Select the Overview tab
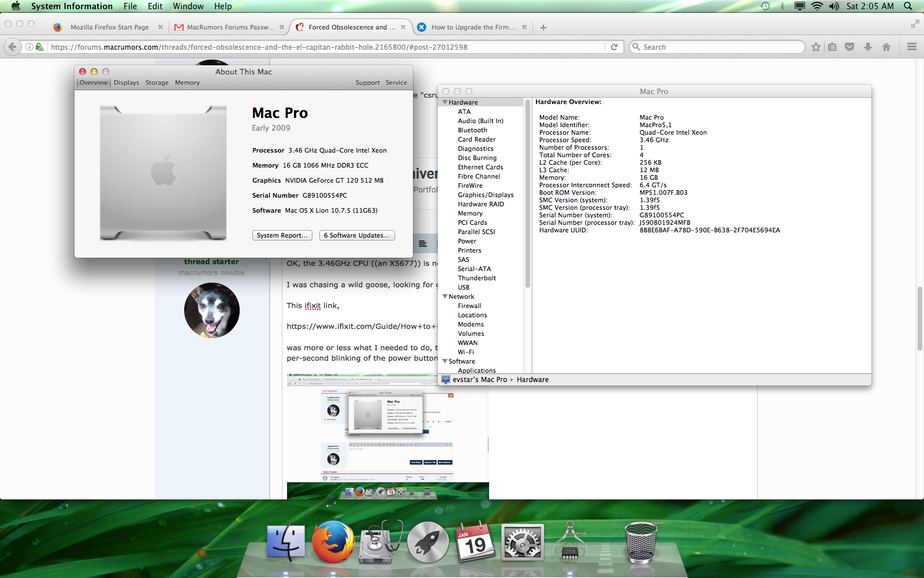The width and height of the screenshot is (924, 578). (x=94, y=83)
